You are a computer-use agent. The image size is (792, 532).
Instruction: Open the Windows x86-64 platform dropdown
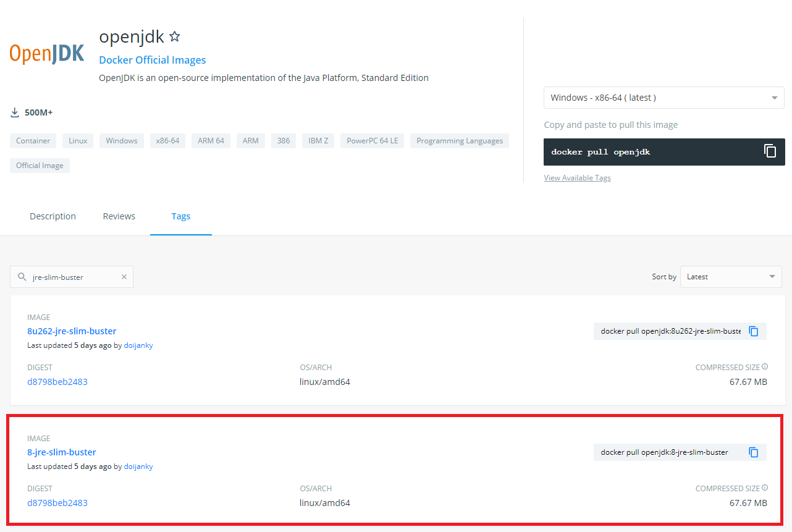(x=664, y=98)
